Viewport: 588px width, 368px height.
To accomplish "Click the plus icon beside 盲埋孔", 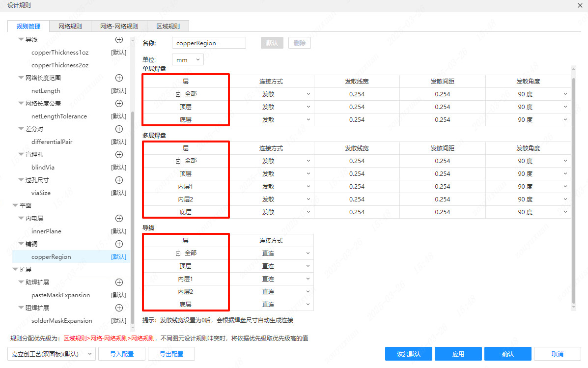I will click(x=119, y=154).
